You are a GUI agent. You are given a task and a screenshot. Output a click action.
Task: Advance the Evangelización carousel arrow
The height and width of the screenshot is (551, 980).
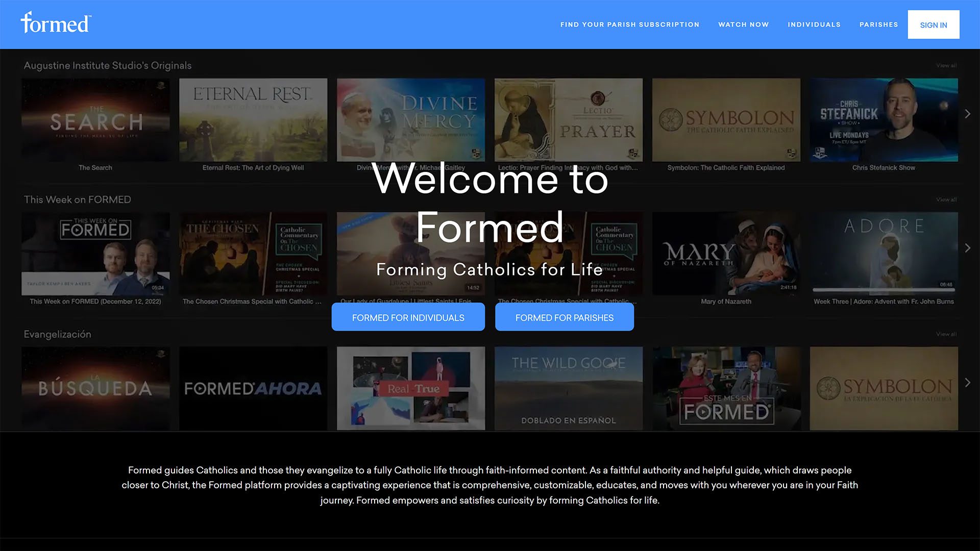pyautogui.click(x=967, y=383)
